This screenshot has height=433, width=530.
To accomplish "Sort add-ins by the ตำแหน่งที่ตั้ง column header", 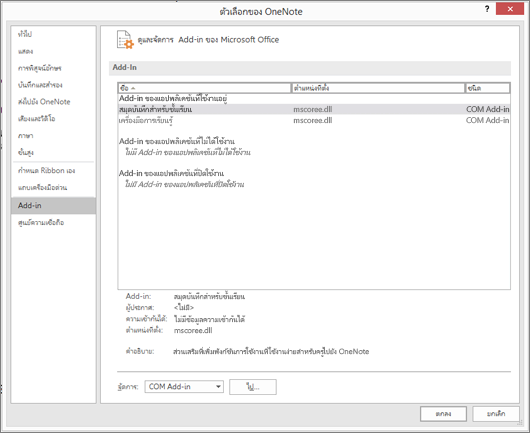I will point(378,88).
